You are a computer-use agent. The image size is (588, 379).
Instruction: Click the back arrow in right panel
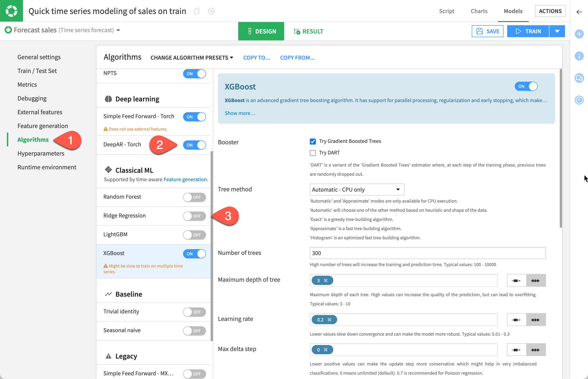pos(579,12)
